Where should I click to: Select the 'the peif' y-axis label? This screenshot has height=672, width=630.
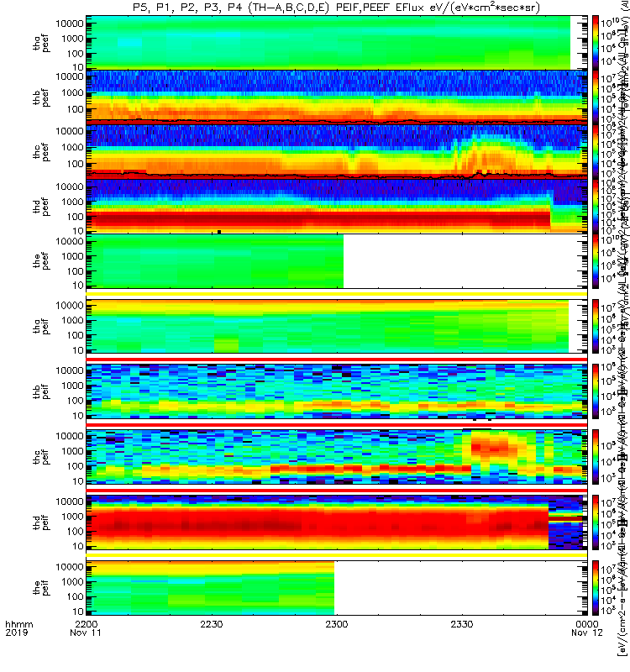point(41,587)
